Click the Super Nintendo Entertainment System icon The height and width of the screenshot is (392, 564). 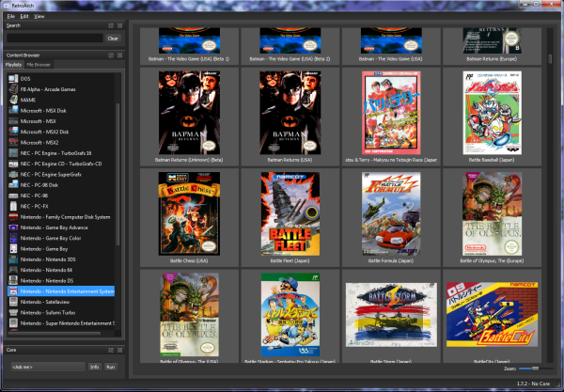coord(13,323)
